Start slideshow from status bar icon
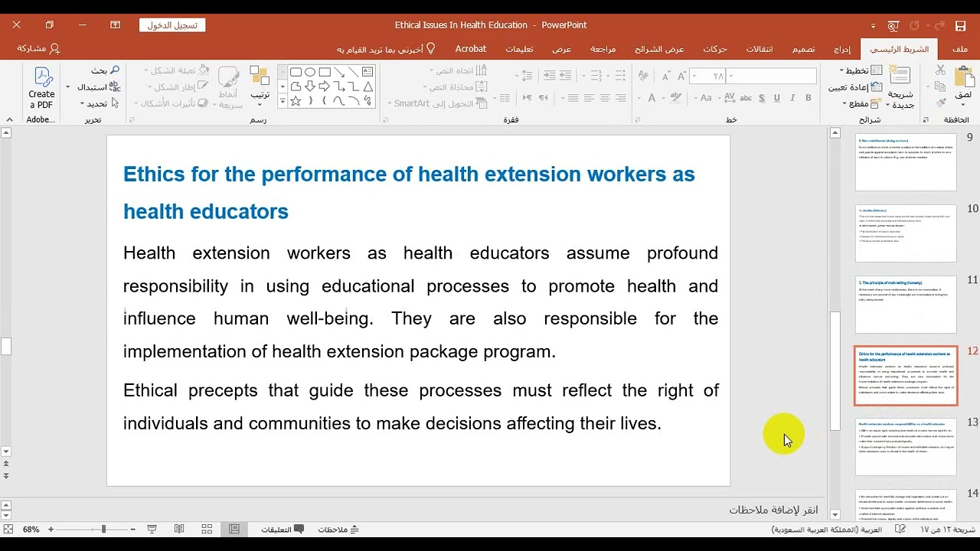 (152, 529)
